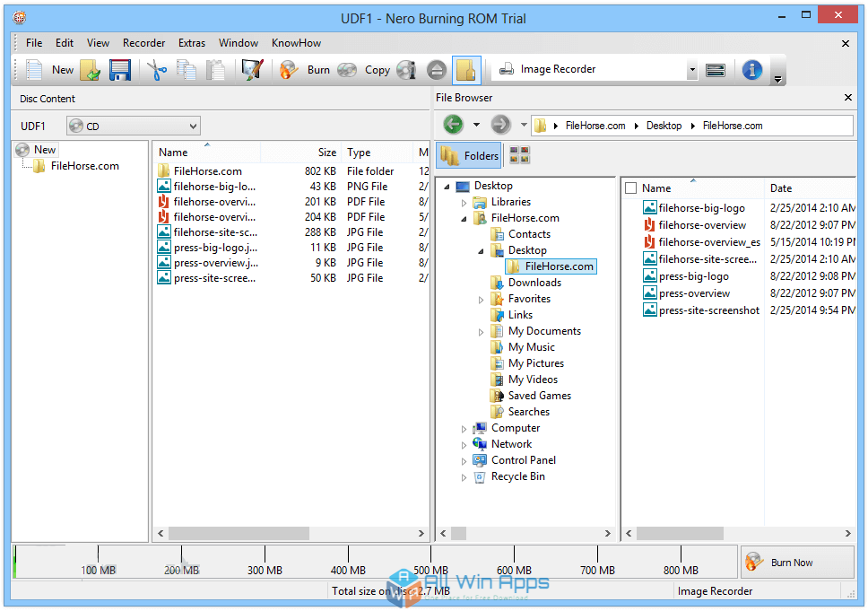Open forward button history dropdown arrow
Screen dimensions: 868x611
point(524,125)
